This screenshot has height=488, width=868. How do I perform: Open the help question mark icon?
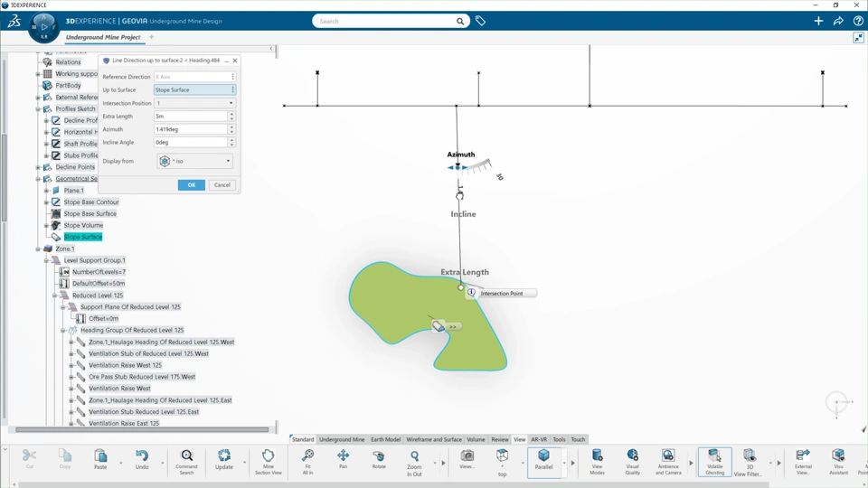click(858, 21)
